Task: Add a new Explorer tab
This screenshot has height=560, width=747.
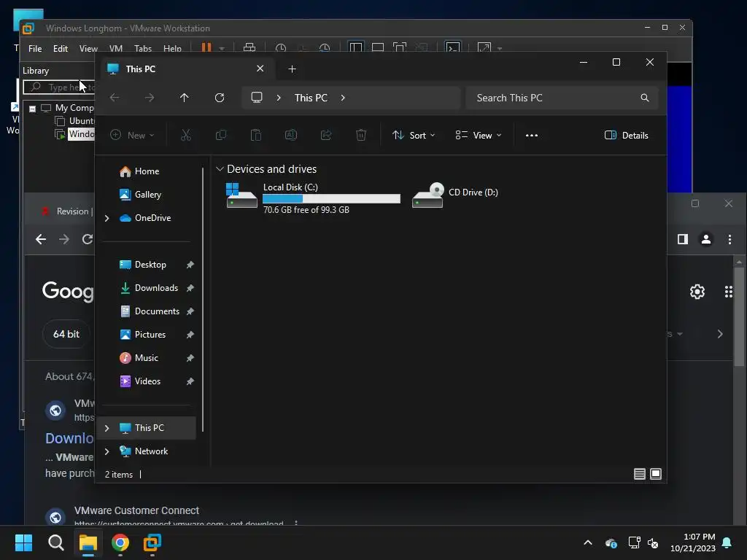Action: [x=292, y=69]
